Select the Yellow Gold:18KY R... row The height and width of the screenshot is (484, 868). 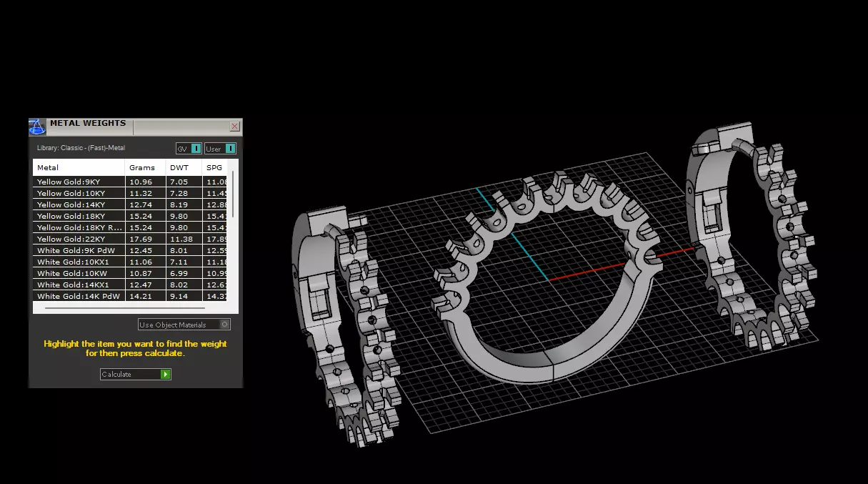coord(130,227)
